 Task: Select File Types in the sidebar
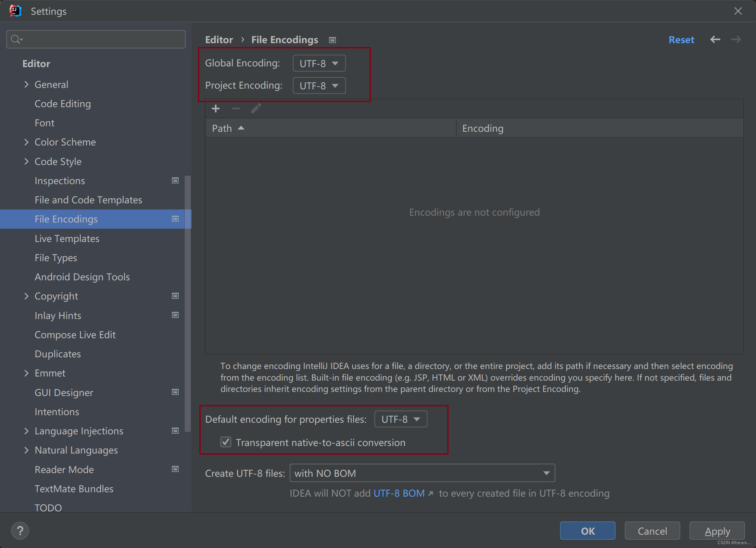pos(56,257)
